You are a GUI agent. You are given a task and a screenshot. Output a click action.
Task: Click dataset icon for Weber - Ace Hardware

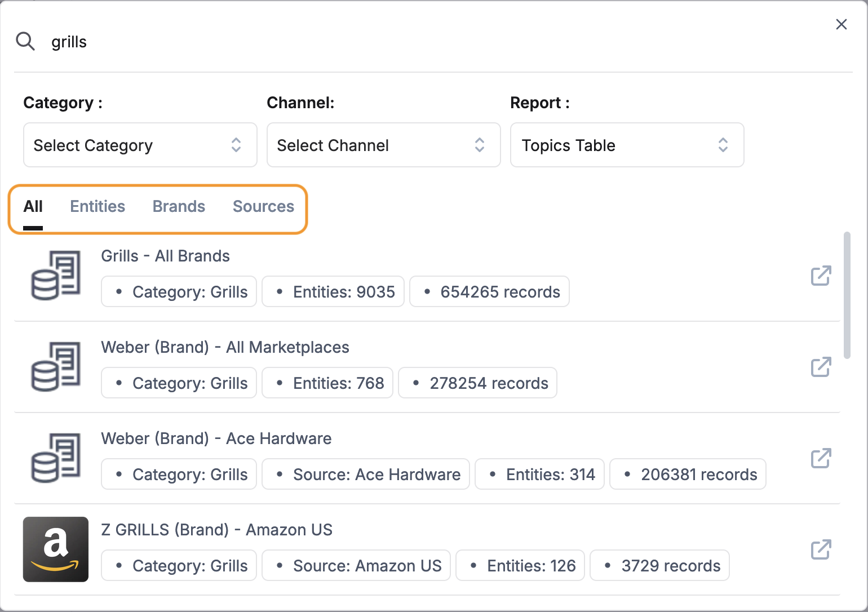pos(56,458)
